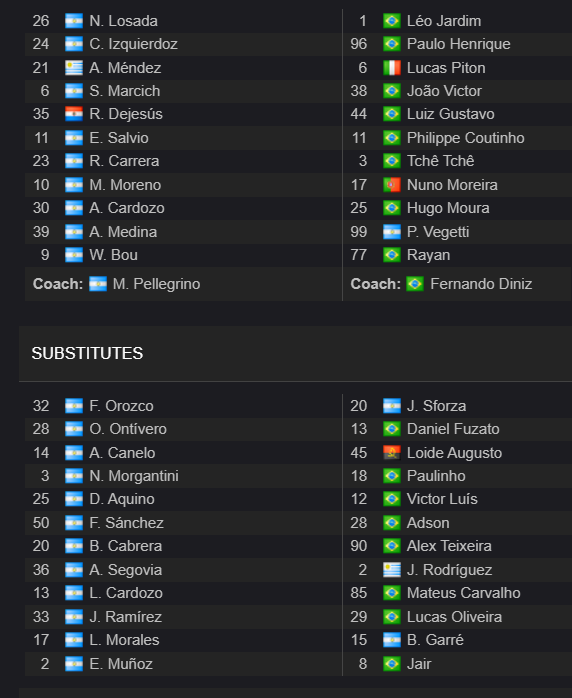The width and height of the screenshot is (572, 698).
Task: Open Philippe Coutinho's player page
Action: [x=466, y=138]
